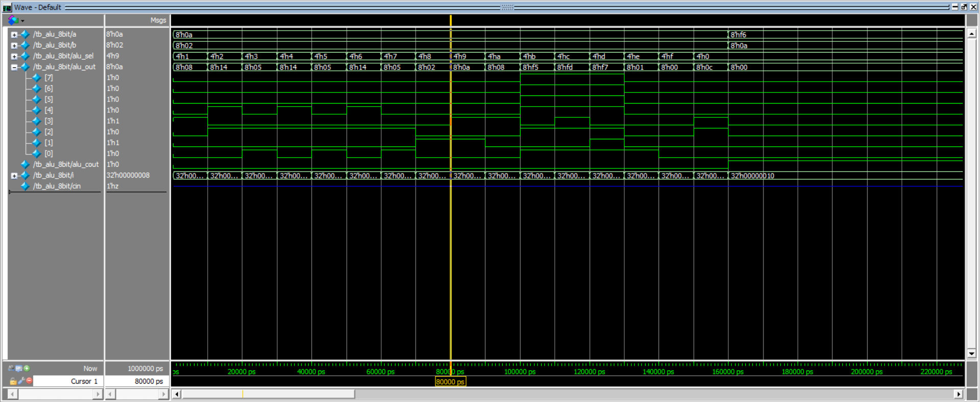Screen dimensions: 980x402
Task: Select the /tb_alu_8bit/alu_sel signal name
Action: (63, 56)
